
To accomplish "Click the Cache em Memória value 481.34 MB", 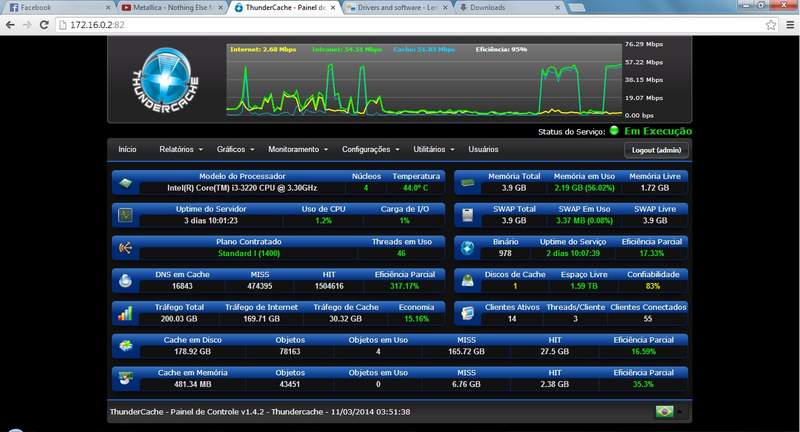I will click(x=192, y=384).
